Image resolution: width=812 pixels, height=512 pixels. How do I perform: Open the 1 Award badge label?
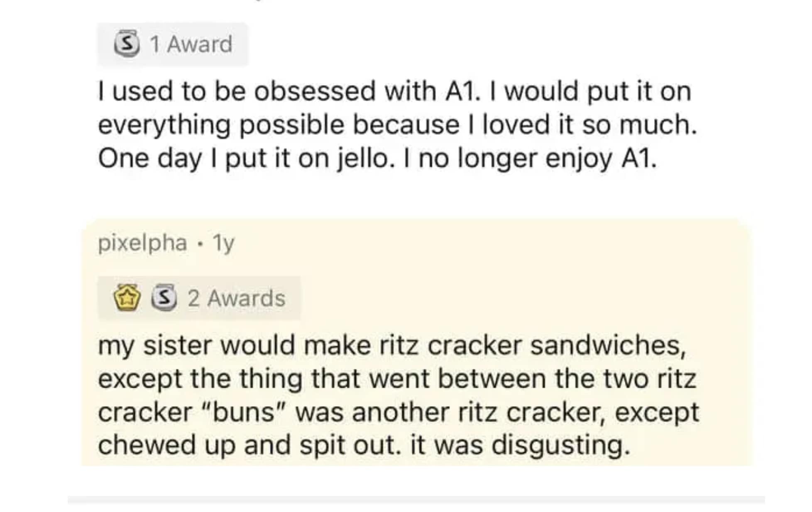pos(191,44)
